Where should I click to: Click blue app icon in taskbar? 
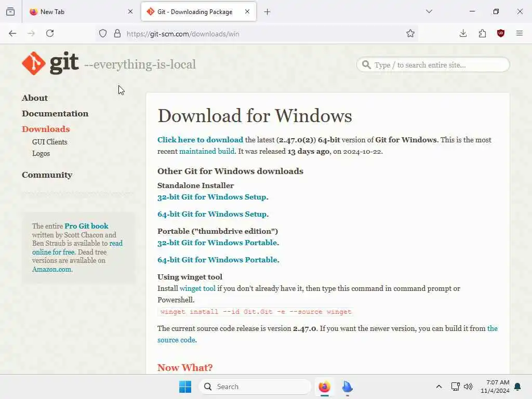click(347, 387)
